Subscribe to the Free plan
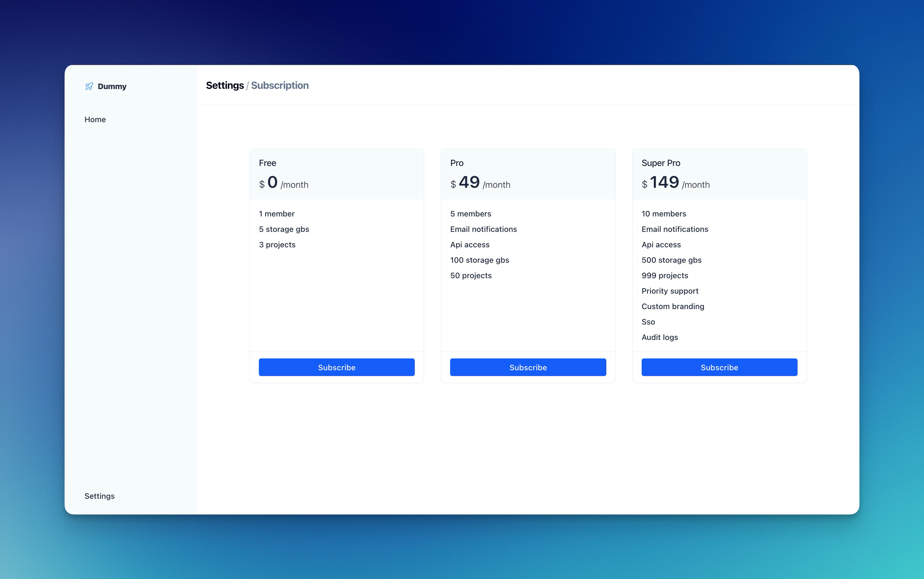 [336, 367]
